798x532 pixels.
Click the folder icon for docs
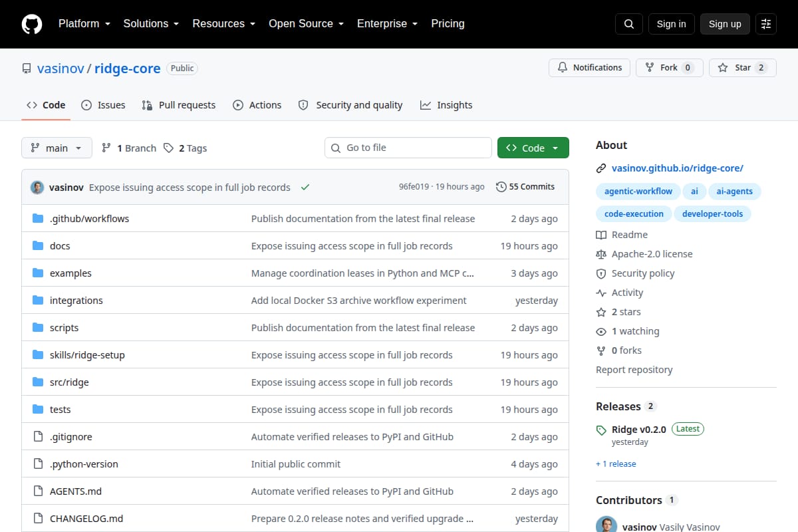tap(38, 246)
